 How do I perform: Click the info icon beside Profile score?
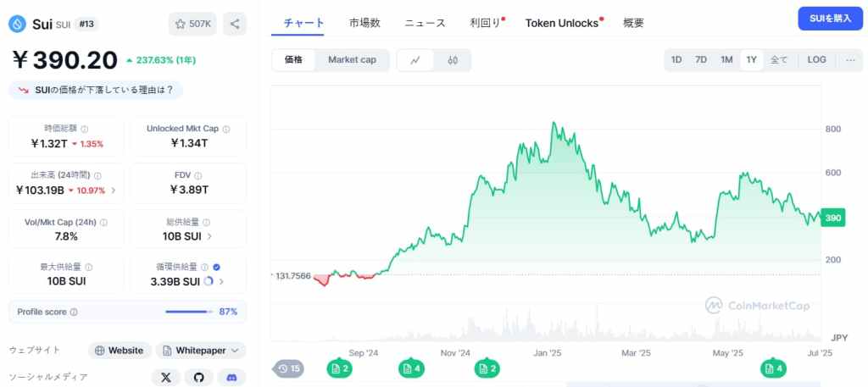74,312
